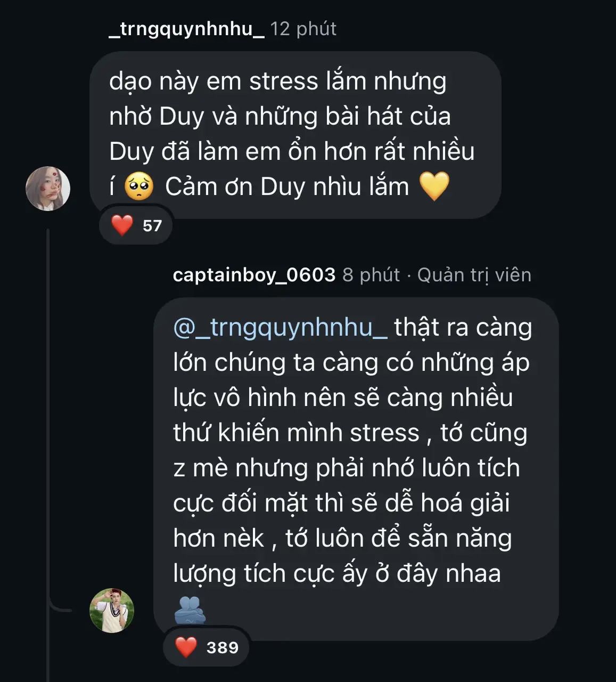616x682 pixels.
Task: Click the 8 phút timestamp
Action: pos(371,274)
